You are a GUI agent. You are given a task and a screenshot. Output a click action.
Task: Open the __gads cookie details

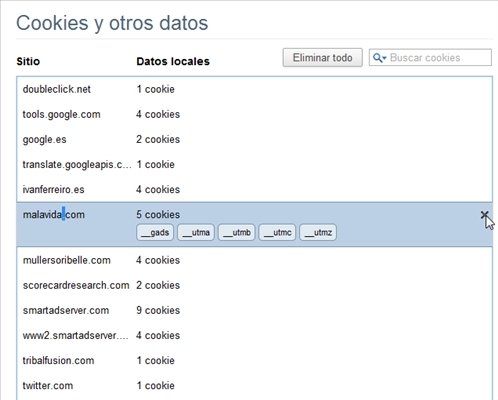[x=155, y=232]
